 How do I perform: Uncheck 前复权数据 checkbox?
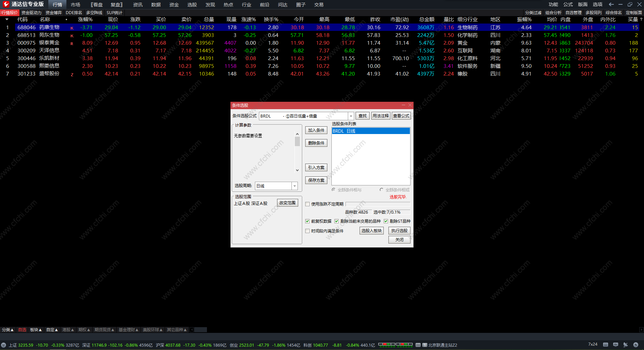click(x=307, y=221)
